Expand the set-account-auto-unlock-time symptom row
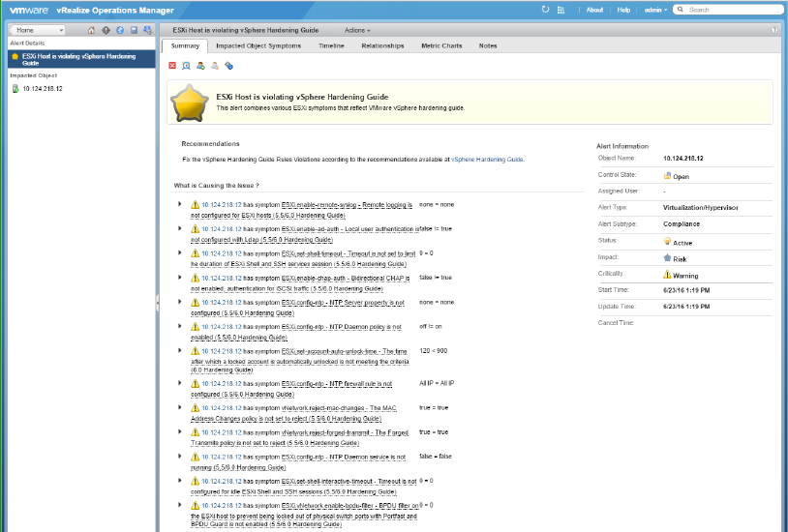This screenshot has height=532, width=788. pos(179,350)
